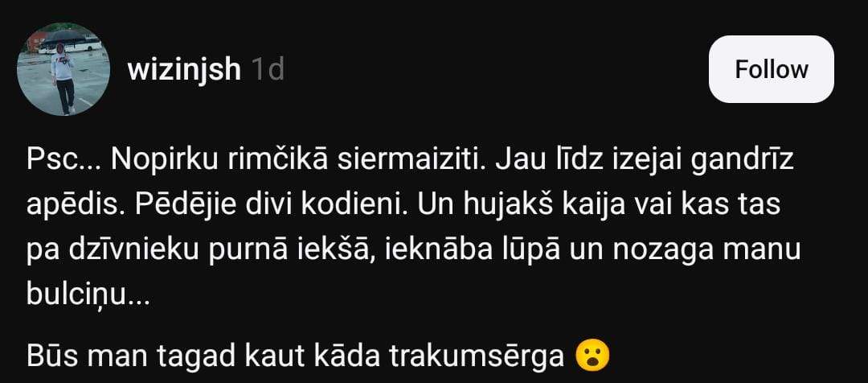
Task: Click the surprised face emoji
Action: click(592, 357)
